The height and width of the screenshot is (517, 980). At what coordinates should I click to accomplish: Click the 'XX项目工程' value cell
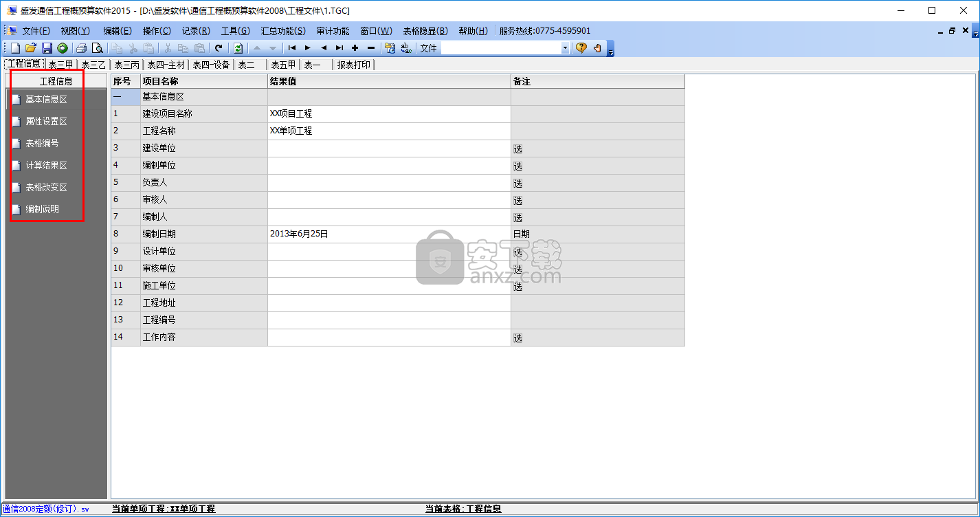389,114
